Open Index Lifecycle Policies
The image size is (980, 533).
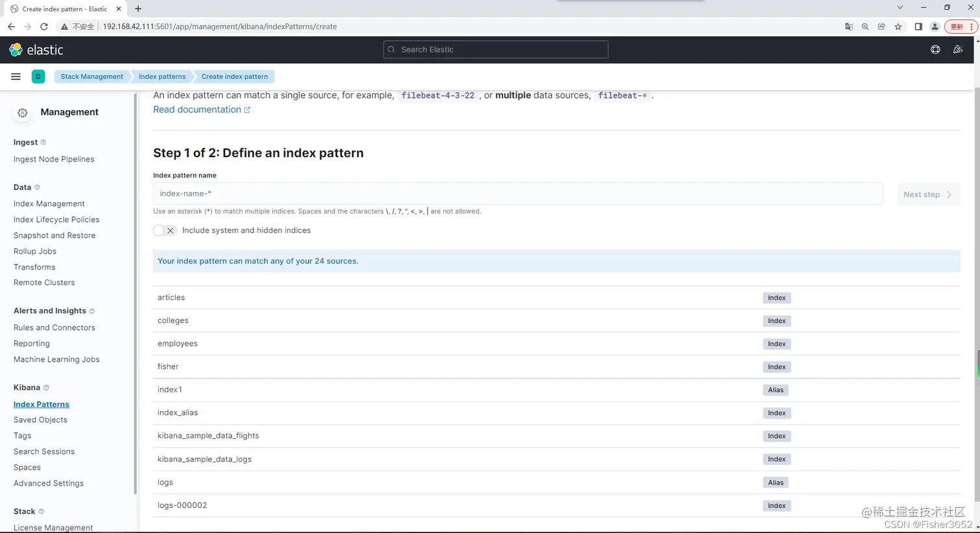(x=56, y=219)
